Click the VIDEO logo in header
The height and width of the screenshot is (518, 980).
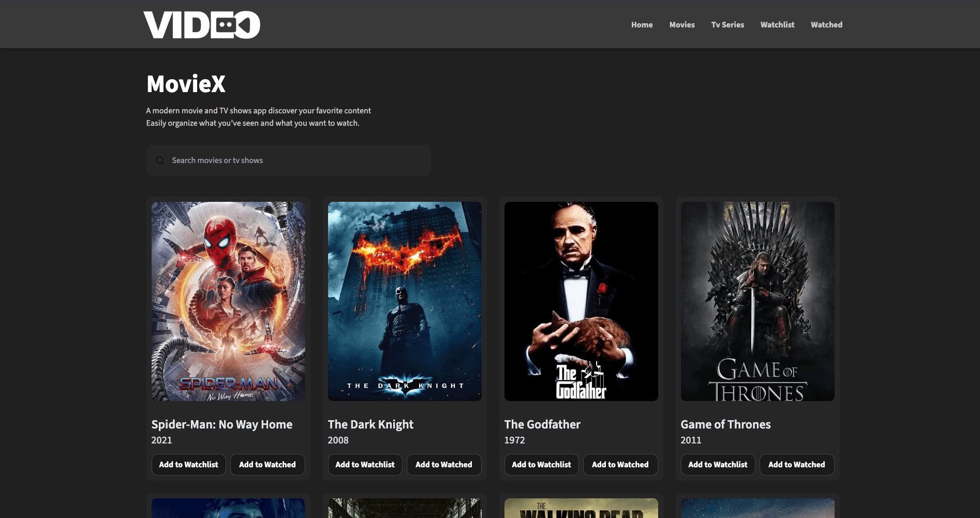tap(202, 25)
